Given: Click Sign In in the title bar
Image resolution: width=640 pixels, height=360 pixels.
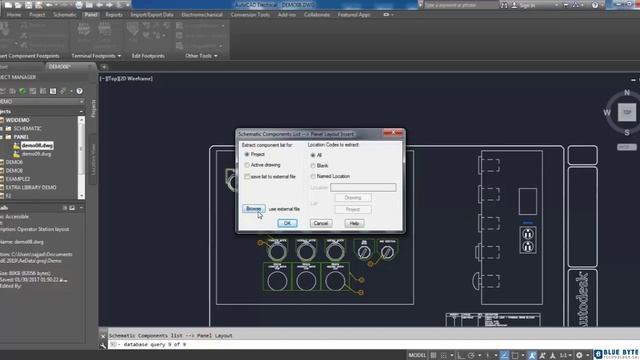Looking at the screenshot, I should (527, 5).
